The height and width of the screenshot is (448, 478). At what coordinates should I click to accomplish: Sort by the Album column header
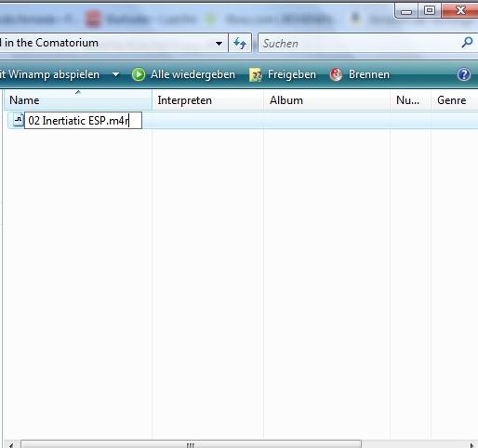click(327, 100)
